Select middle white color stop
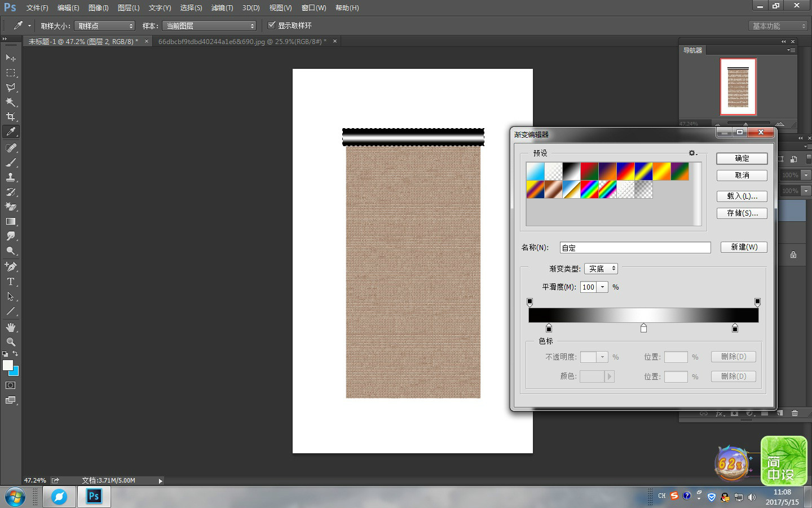The height and width of the screenshot is (508, 812). (x=643, y=328)
